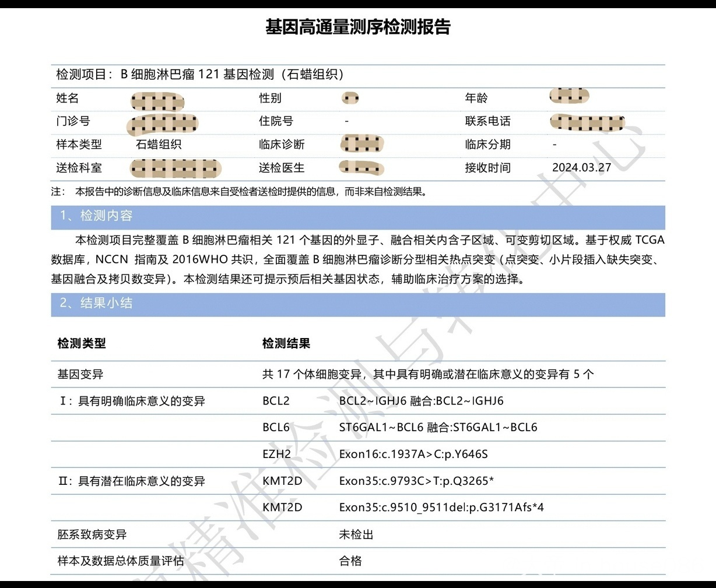Click the 检测结果 column header
The image size is (716, 588).
[286, 344]
